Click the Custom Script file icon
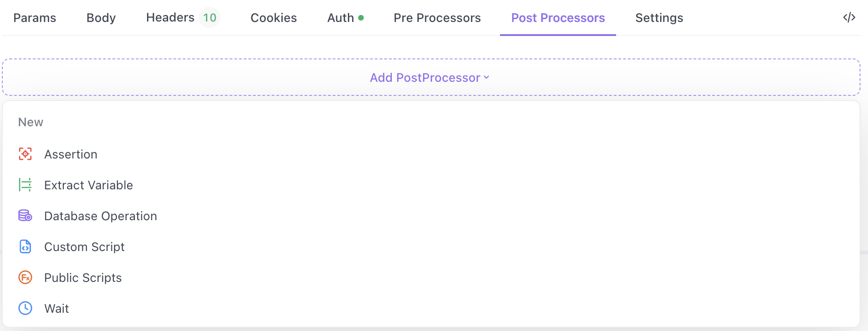Viewport: 868px width, 331px height. [25, 246]
